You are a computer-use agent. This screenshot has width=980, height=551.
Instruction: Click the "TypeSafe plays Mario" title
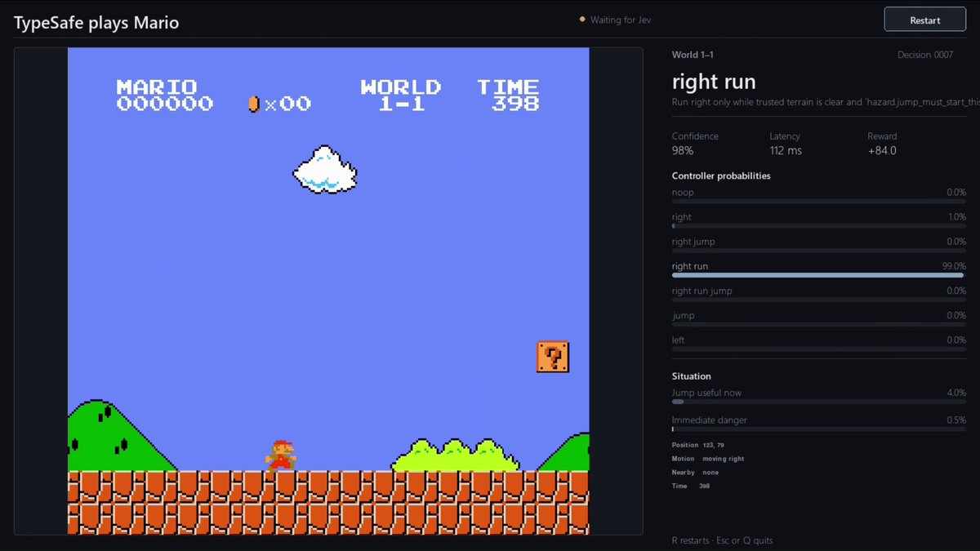click(96, 23)
